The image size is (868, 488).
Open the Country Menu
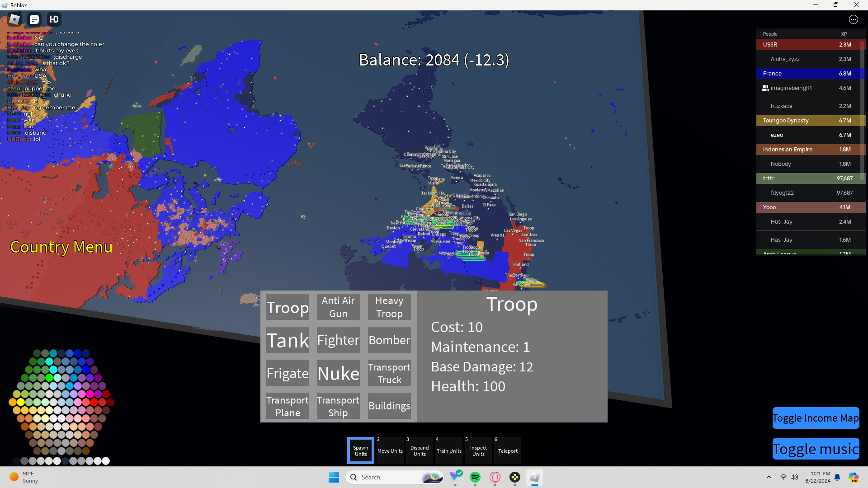click(61, 247)
